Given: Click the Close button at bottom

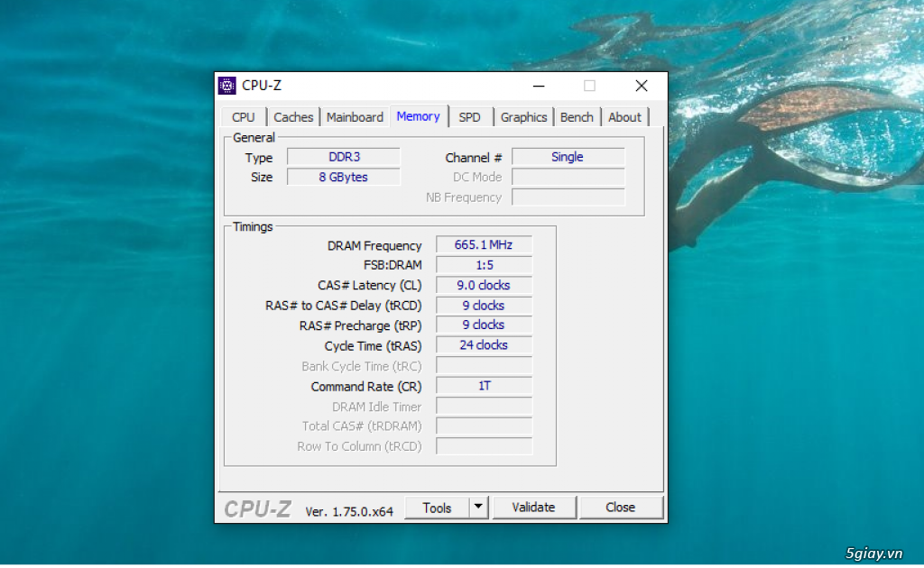Looking at the screenshot, I should [x=621, y=508].
